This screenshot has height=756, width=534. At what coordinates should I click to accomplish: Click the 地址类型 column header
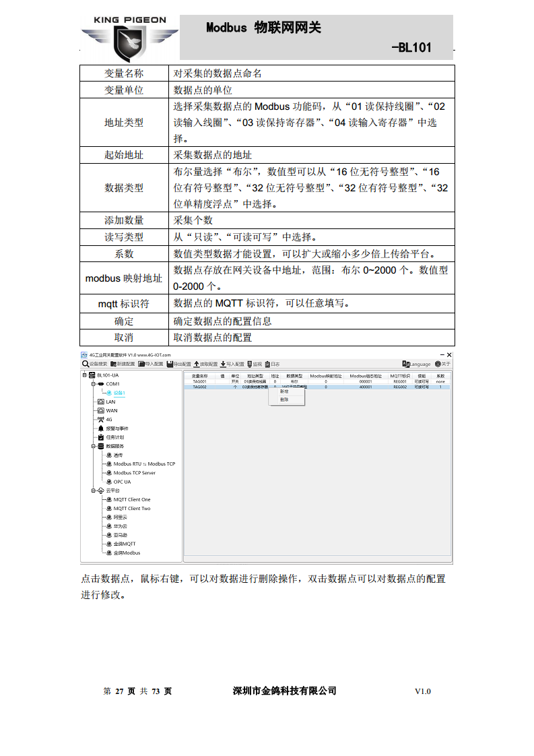coord(255,376)
